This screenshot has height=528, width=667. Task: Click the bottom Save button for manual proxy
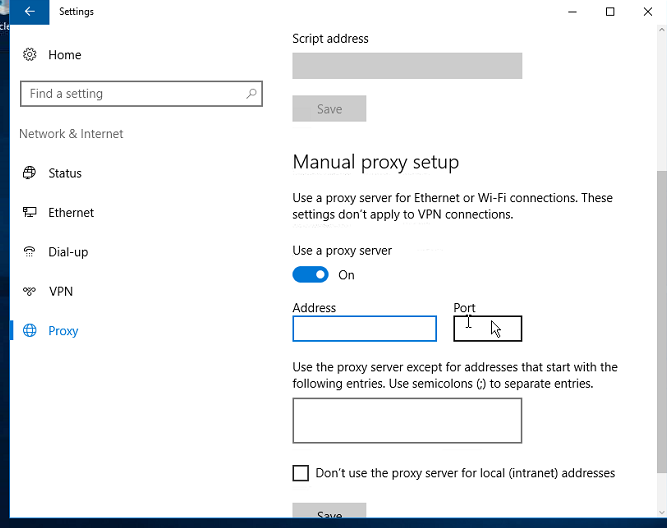click(329, 511)
